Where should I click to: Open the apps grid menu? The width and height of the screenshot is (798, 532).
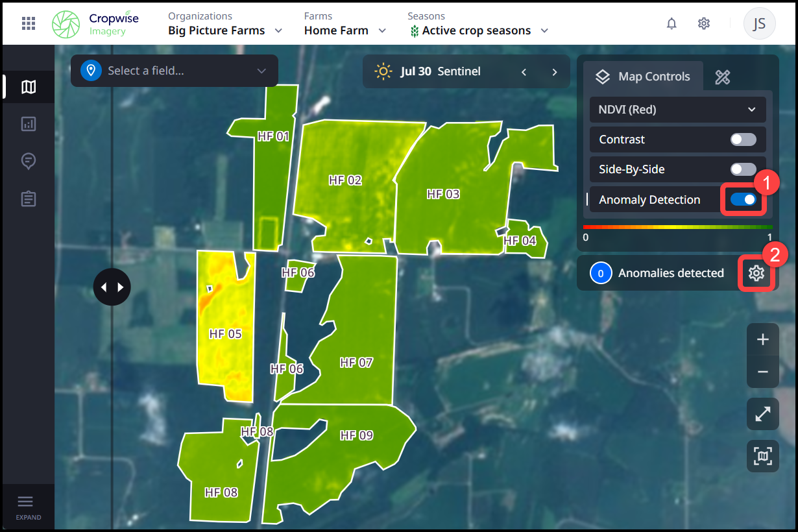(x=29, y=23)
